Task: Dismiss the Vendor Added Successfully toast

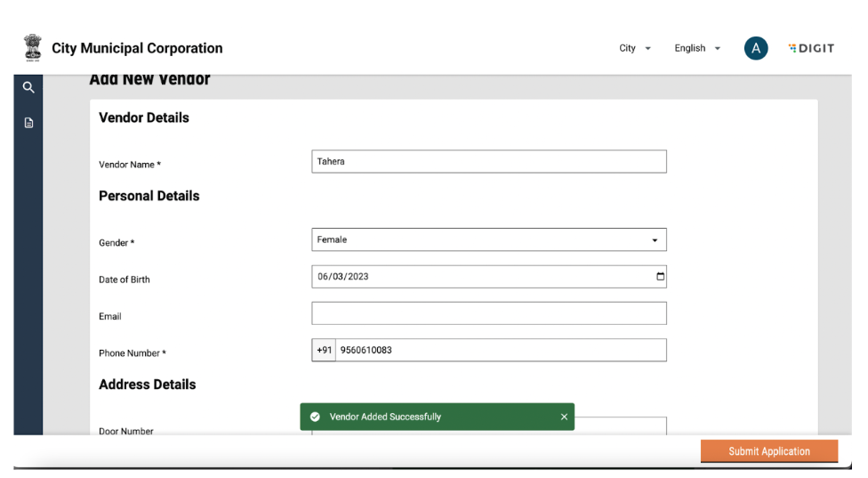Action: pos(564,417)
